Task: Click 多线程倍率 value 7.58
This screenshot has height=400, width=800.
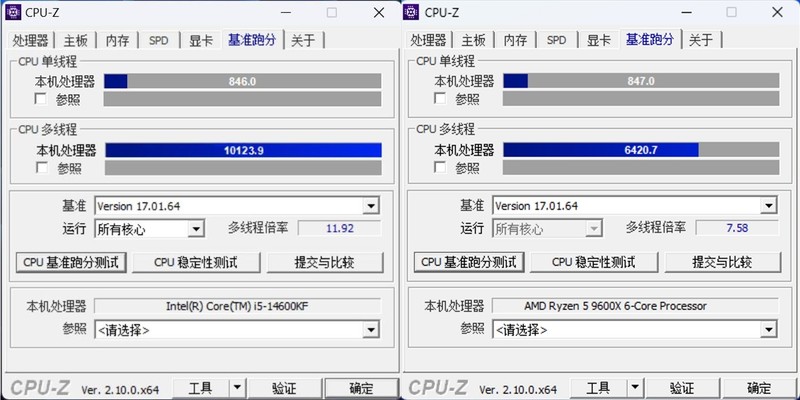Action: click(x=738, y=228)
